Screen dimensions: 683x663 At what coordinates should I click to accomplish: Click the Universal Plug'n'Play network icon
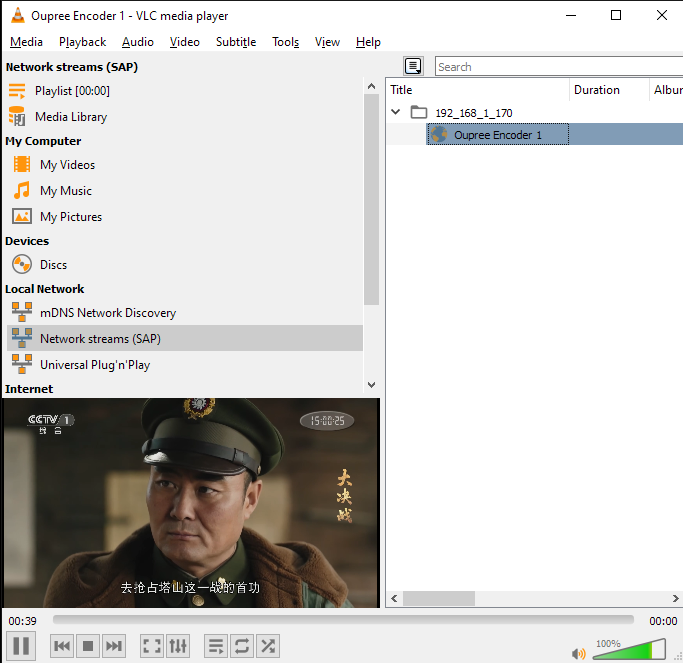pyautogui.click(x=22, y=364)
